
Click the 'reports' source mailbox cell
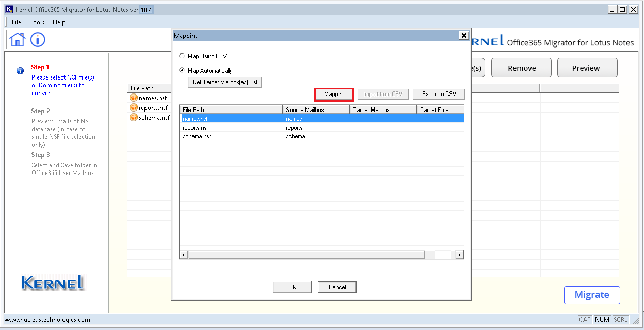[316, 127]
